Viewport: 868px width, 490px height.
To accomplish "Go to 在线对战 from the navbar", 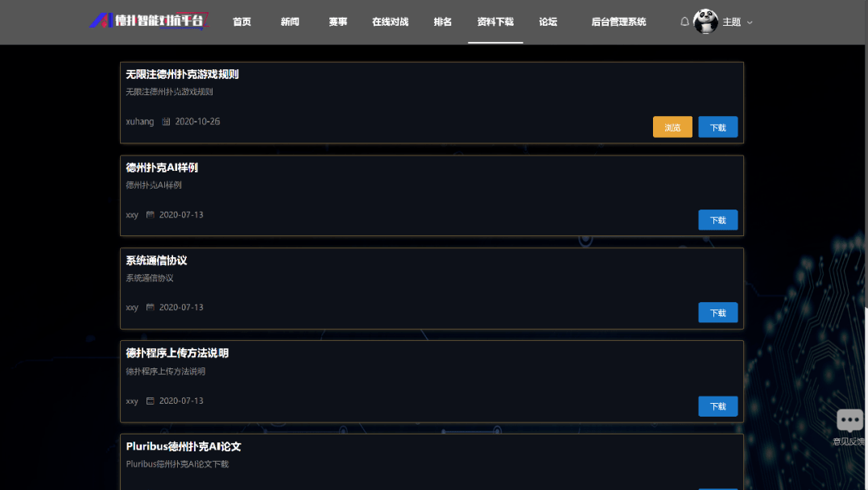I will coord(390,22).
